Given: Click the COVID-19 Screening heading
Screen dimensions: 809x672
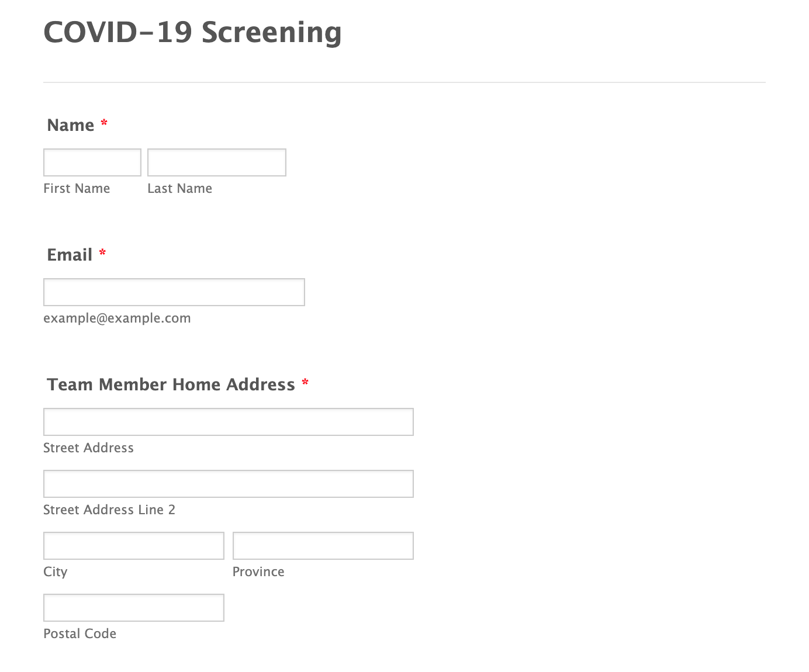Looking at the screenshot, I should 192,32.
